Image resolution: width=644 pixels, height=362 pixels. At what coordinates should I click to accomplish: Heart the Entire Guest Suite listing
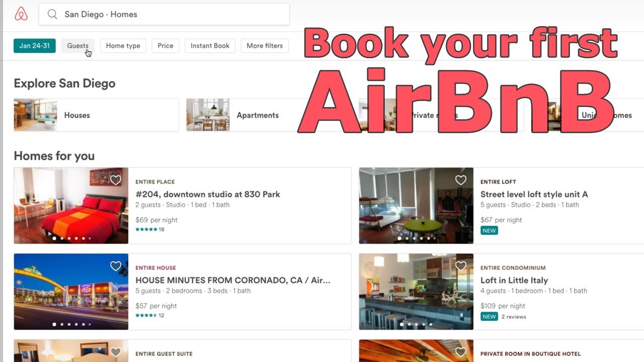coord(116,352)
